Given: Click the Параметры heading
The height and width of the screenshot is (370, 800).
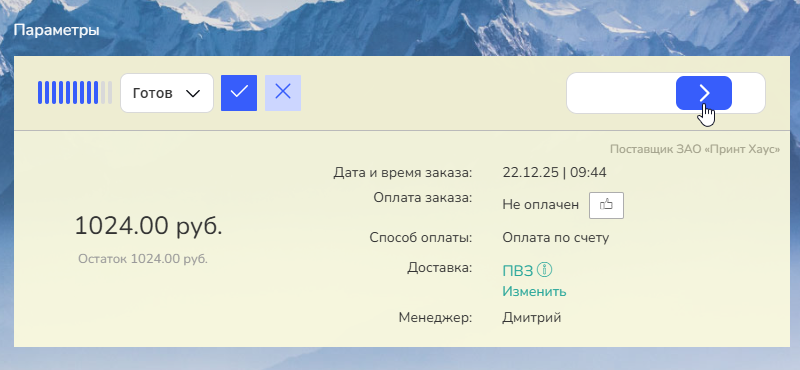Looking at the screenshot, I should click(x=56, y=30).
